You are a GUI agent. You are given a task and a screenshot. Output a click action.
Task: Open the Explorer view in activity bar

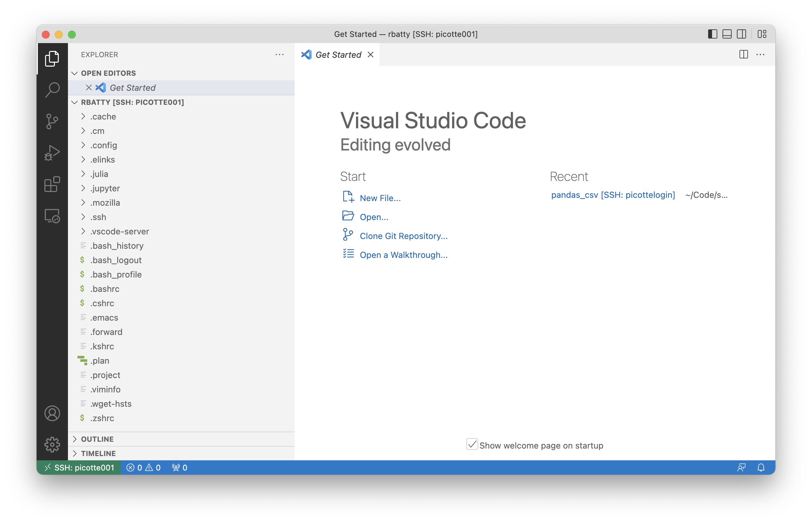pos(52,58)
